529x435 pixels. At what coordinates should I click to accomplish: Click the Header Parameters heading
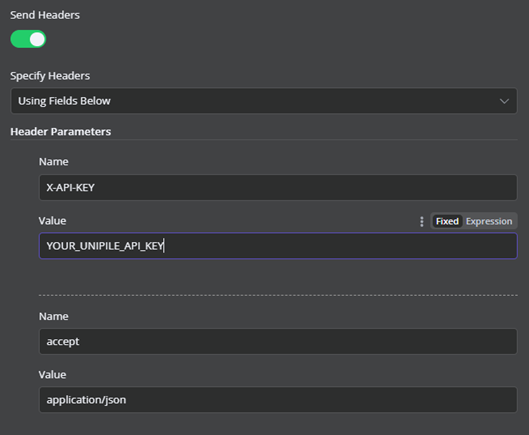pos(61,132)
